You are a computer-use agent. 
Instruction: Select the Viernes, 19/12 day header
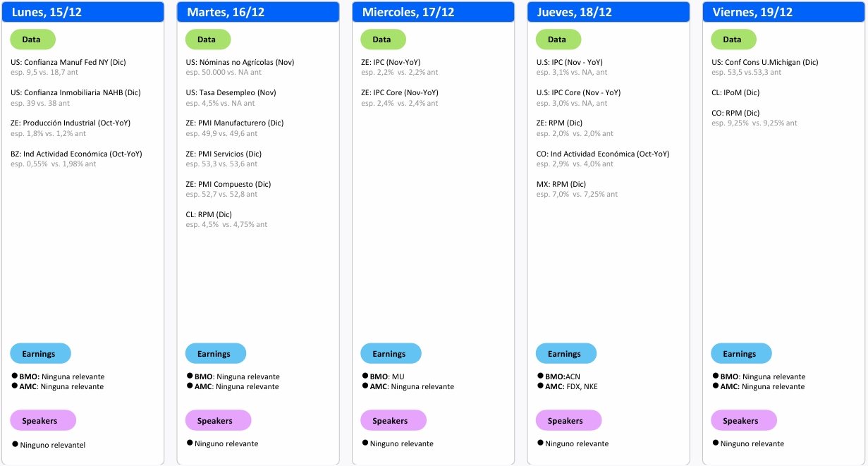(783, 12)
